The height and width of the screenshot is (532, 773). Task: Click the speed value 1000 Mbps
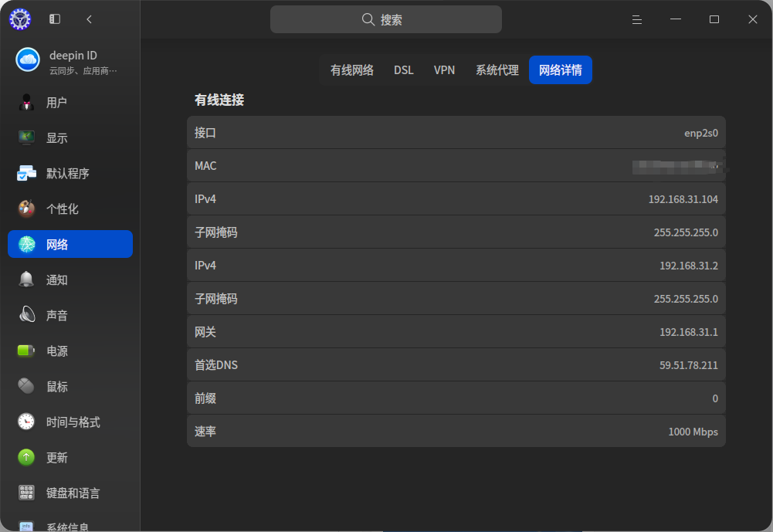693,432
